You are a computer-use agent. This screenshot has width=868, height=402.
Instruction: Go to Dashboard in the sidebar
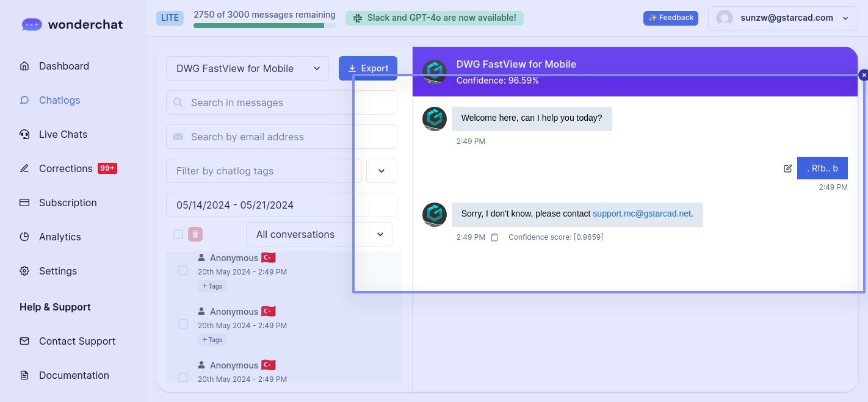(63, 66)
